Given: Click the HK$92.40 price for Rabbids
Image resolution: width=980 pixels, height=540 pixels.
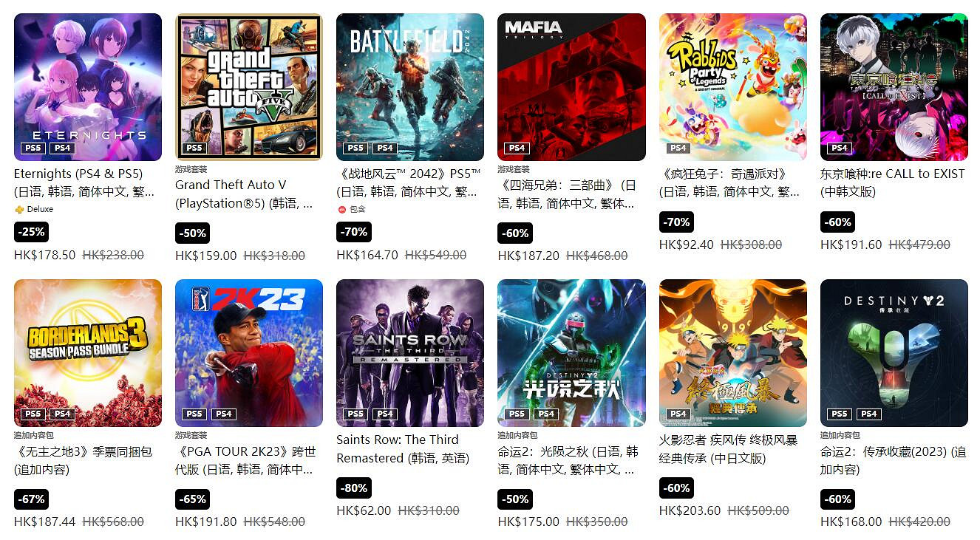Looking at the screenshot, I should (x=687, y=245).
